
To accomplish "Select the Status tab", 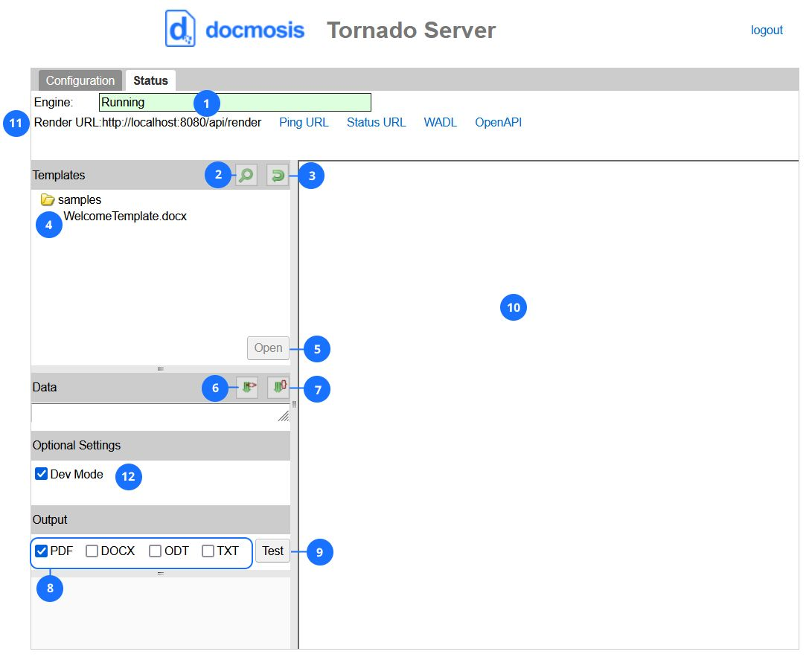I will tap(150, 81).
